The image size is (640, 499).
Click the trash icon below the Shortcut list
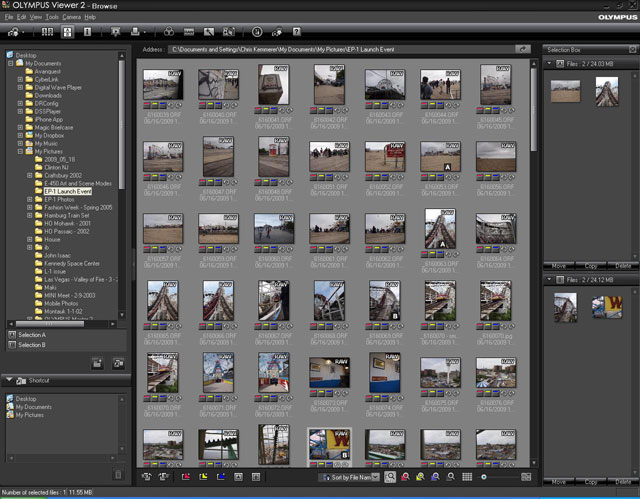pyautogui.click(x=118, y=474)
